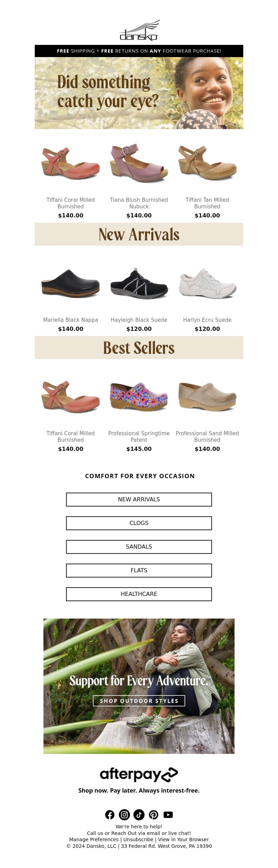This screenshot has width=278, height=868.
Task: Browse the SANDALS category button
Action: click(x=139, y=547)
